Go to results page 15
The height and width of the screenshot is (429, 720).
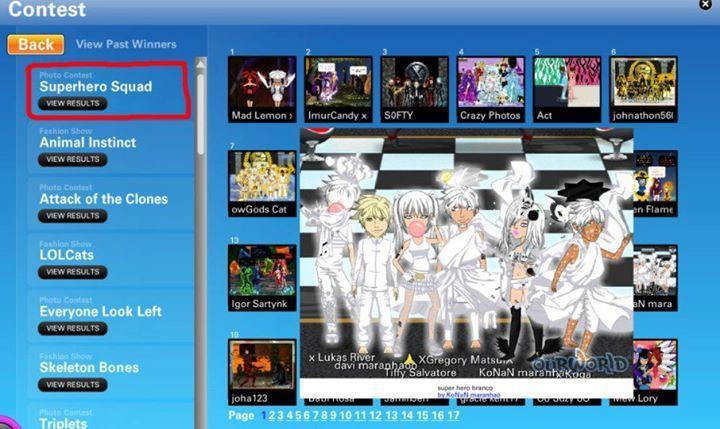click(x=422, y=416)
